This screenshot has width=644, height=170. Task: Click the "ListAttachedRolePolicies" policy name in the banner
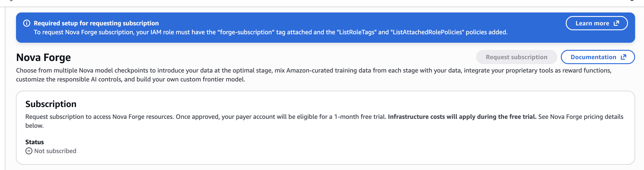(427, 32)
